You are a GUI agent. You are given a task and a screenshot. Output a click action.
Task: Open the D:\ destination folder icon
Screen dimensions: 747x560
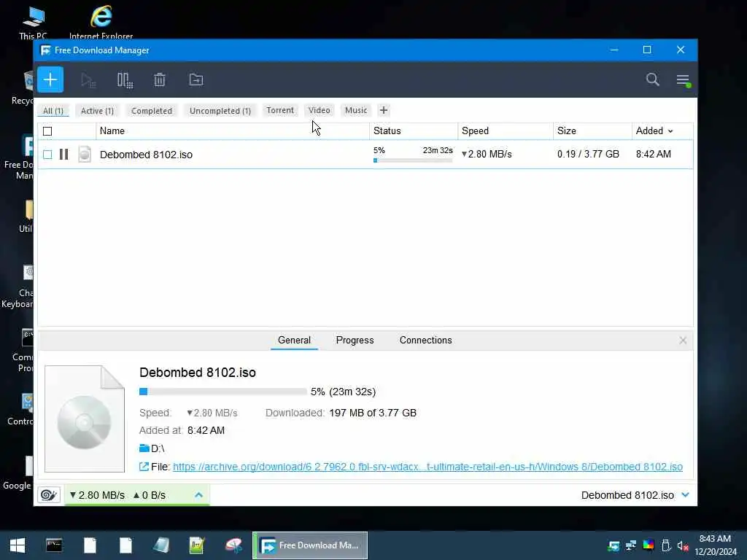pyautogui.click(x=144, y=448)
